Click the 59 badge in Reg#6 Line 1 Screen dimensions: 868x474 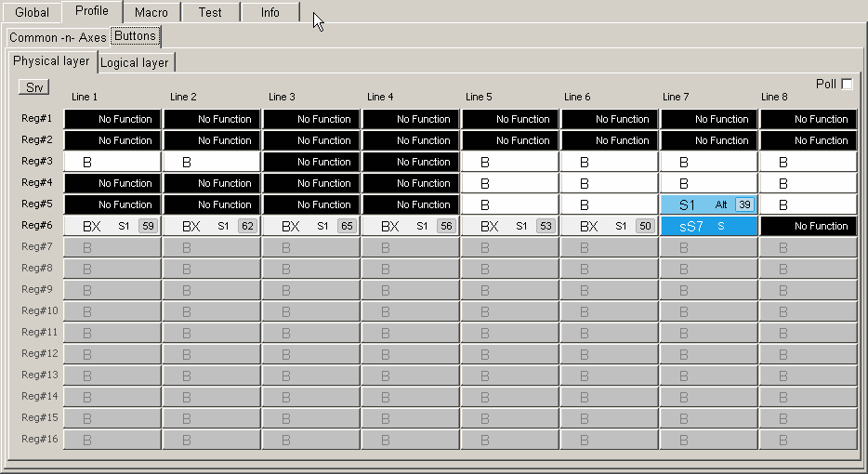point(147,226)
